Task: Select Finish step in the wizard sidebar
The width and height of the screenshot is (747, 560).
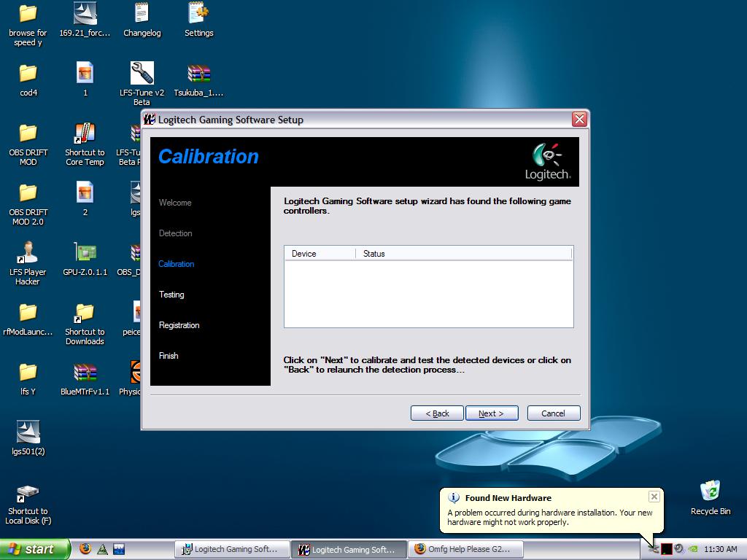Action: (169, 356)
